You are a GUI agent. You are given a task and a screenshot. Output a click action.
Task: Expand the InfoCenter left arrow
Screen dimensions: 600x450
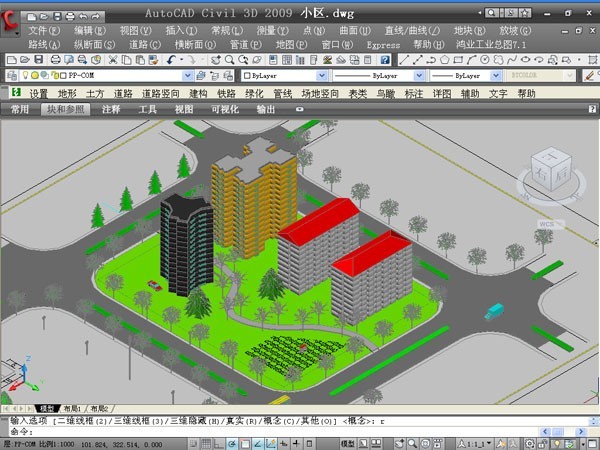(x=480, y=13)
